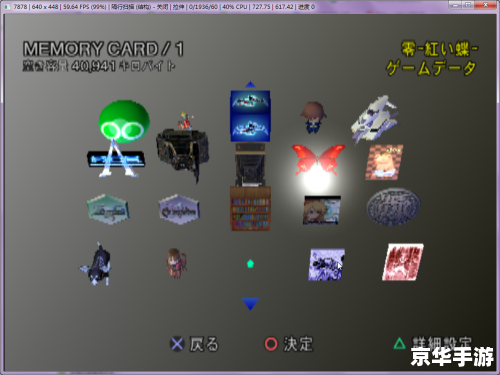500x375 pixels.
Task: Minimize the emulator window
Action: point(456,5)
